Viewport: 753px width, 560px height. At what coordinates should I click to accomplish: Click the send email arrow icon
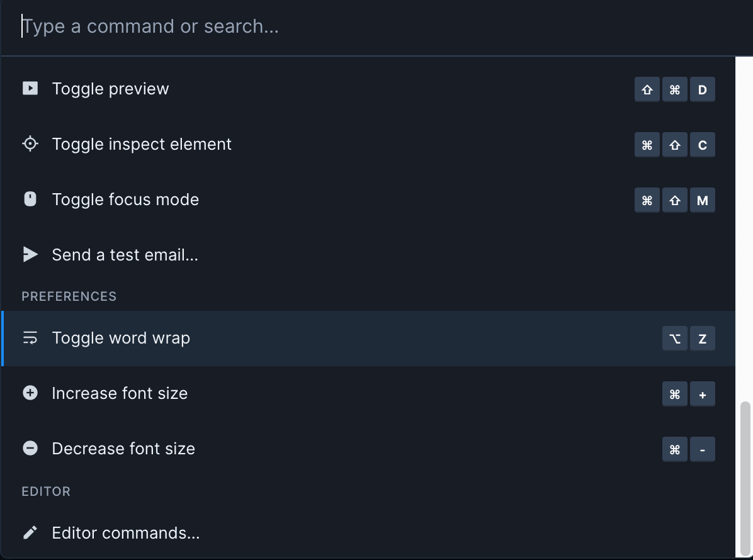click(30, 254)
